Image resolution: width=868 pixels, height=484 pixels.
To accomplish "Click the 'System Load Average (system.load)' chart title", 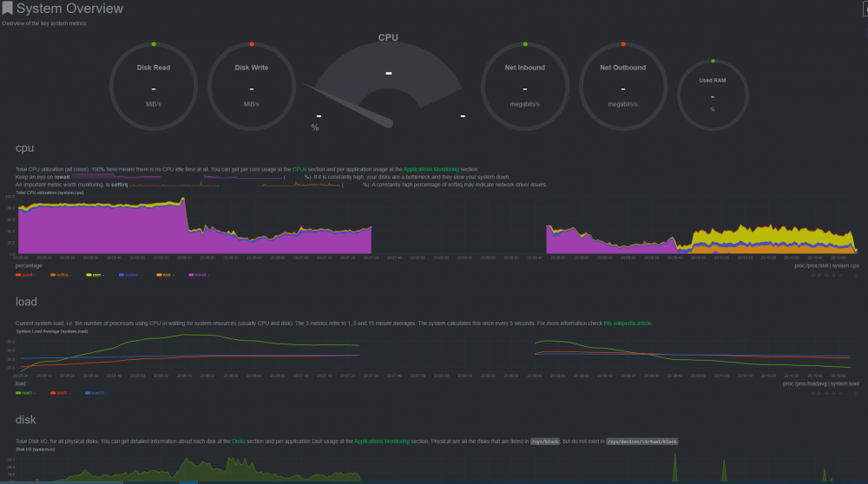I will (x=51, y=331).
